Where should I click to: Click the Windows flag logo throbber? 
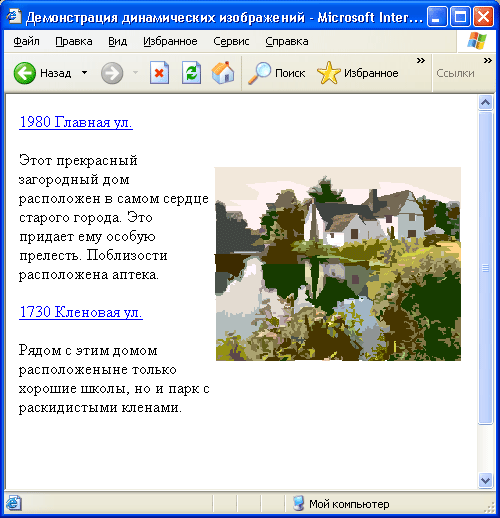(x=477, y=41)
